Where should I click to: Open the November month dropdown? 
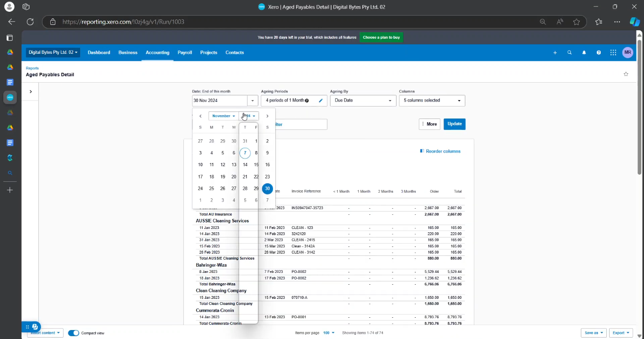tap(223, 116)
